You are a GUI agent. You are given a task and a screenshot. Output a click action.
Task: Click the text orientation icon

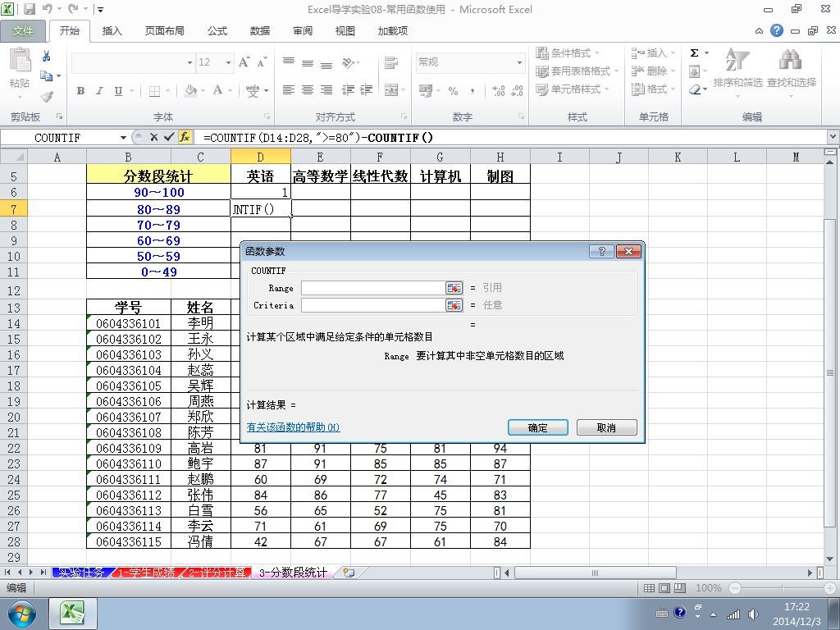(x=349, y=62)
